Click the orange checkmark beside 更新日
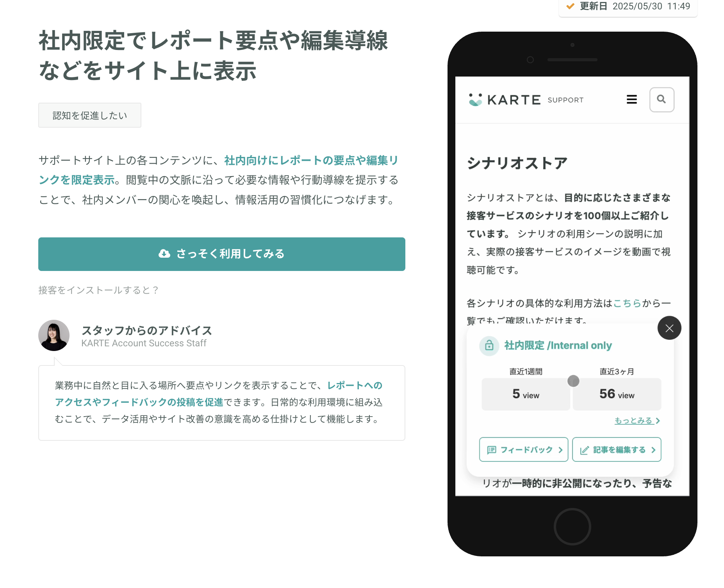 pyautogui.click(x=570, y=6)
